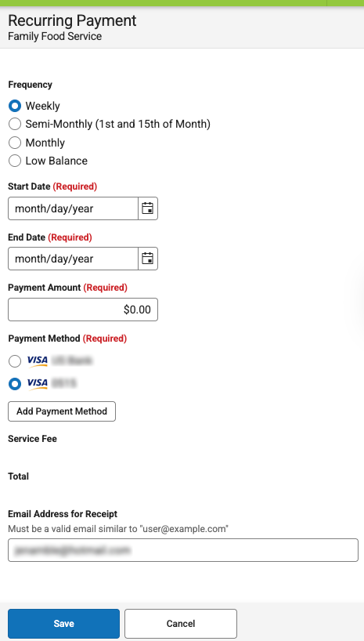The image size is (364, 641).
Task: Open the Start Date calendar picker icon
Action: [x=147, y=208]
